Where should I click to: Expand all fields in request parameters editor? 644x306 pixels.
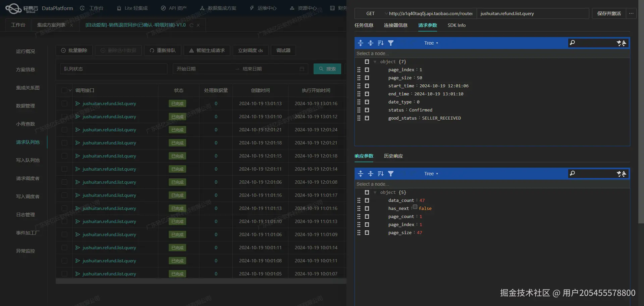(361, 43)
